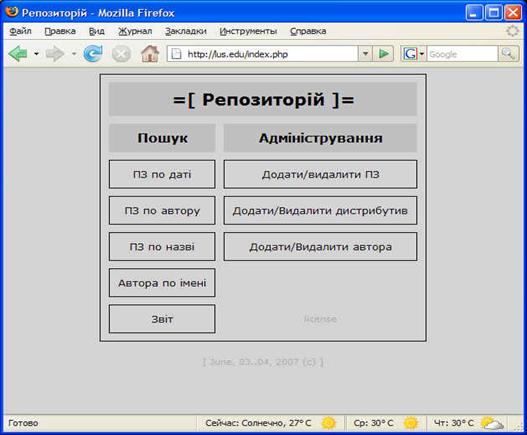Click the green Go arrow button
The height and width of the screenshot is (435, 527).
coord(383,54)
